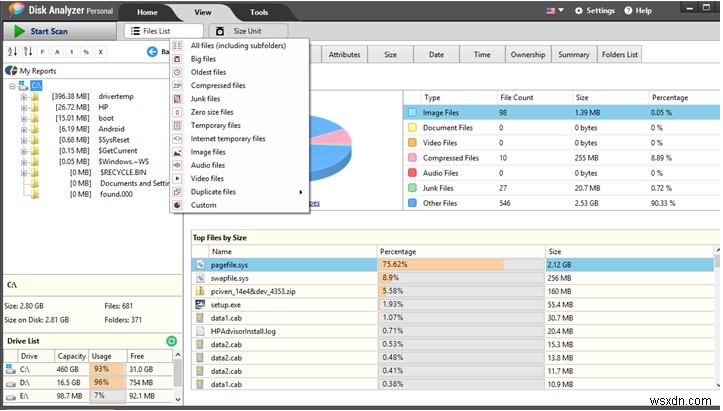Viewport: 723px width, 411px height.
Task: Open the Time tab
Action: point(482,54)
